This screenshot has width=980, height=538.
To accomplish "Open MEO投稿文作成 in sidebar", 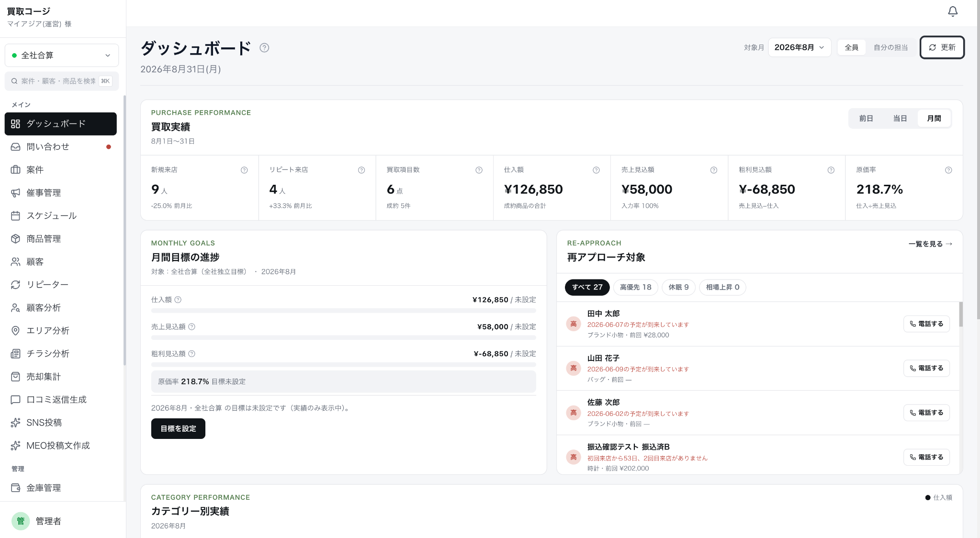I will [61, 446].
